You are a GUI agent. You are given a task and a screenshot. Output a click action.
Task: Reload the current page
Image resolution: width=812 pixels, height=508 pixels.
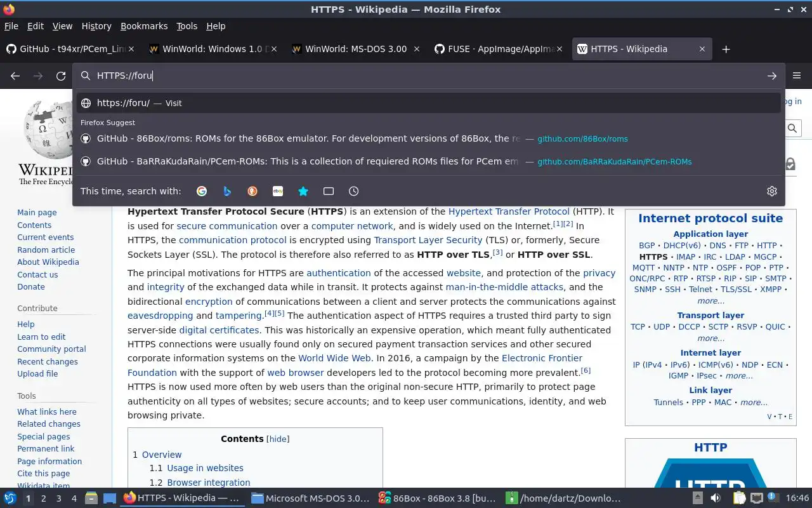(x=61, y=76)
